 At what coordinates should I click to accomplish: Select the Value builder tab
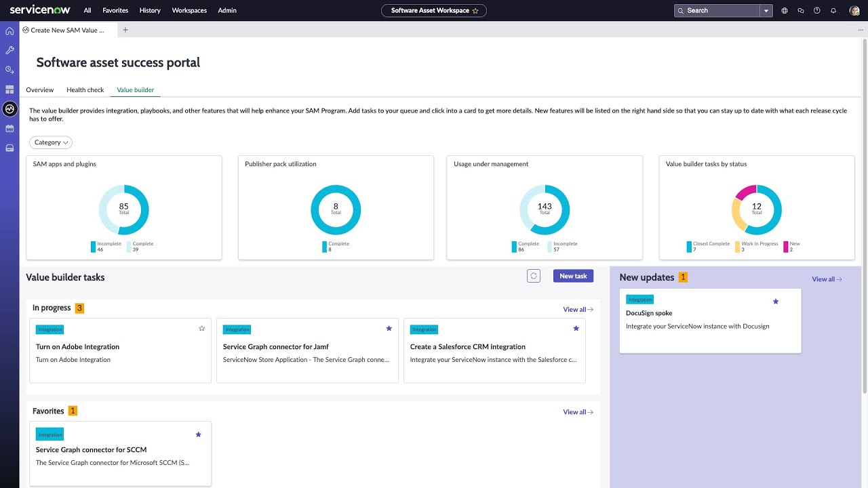coord(135,90)
